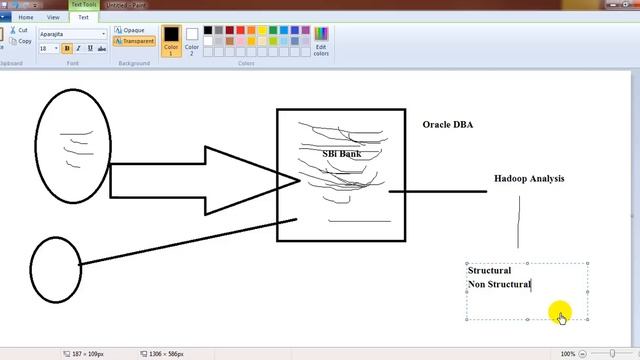Place cursor in 'Non Structural' text line
Image resolution: width=640 pixels, height=360 pixels.
point(499,284)
